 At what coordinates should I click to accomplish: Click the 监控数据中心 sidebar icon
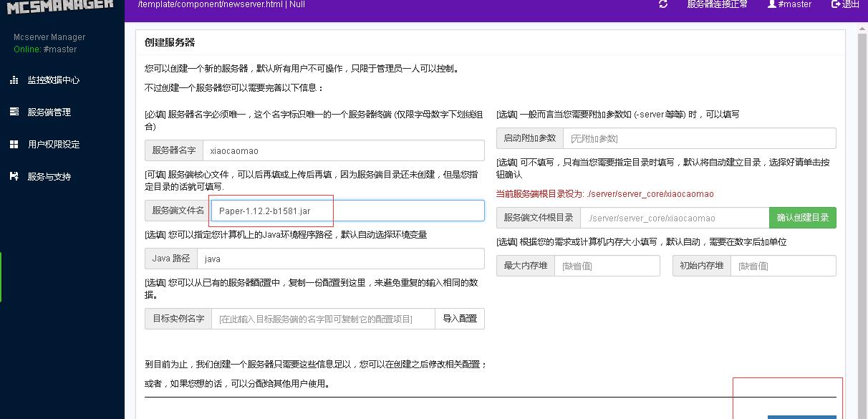[14, 80]
